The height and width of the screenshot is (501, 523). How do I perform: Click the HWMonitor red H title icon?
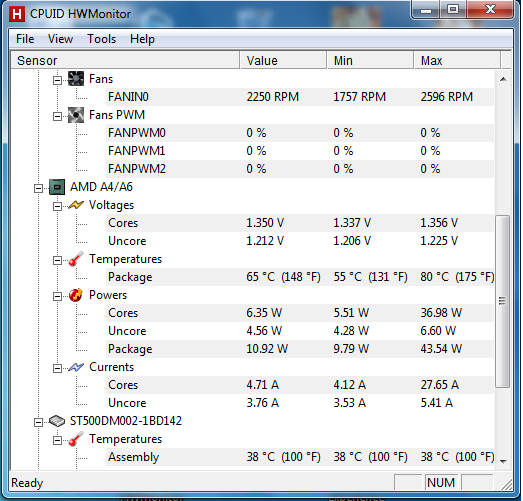coord(17,14)
